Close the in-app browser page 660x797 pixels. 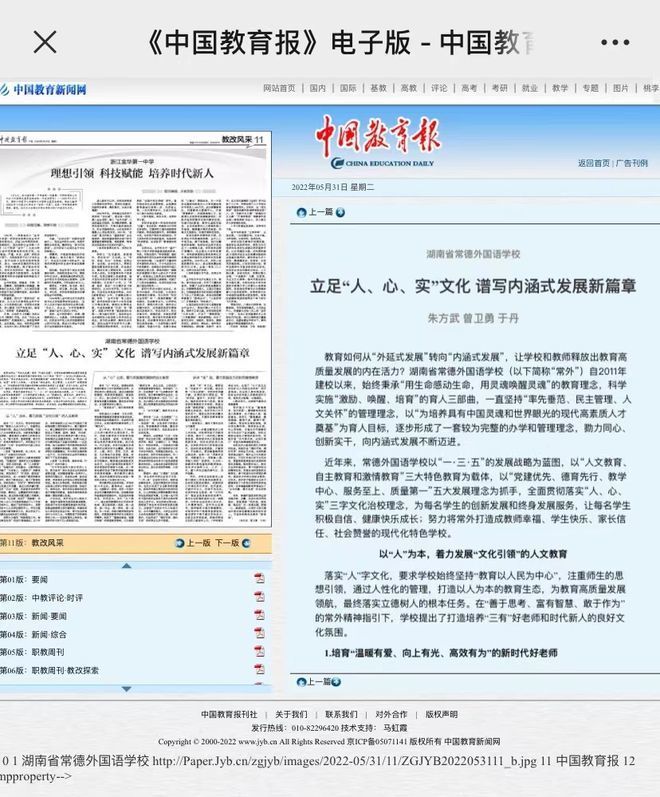[x=45, y=42]
